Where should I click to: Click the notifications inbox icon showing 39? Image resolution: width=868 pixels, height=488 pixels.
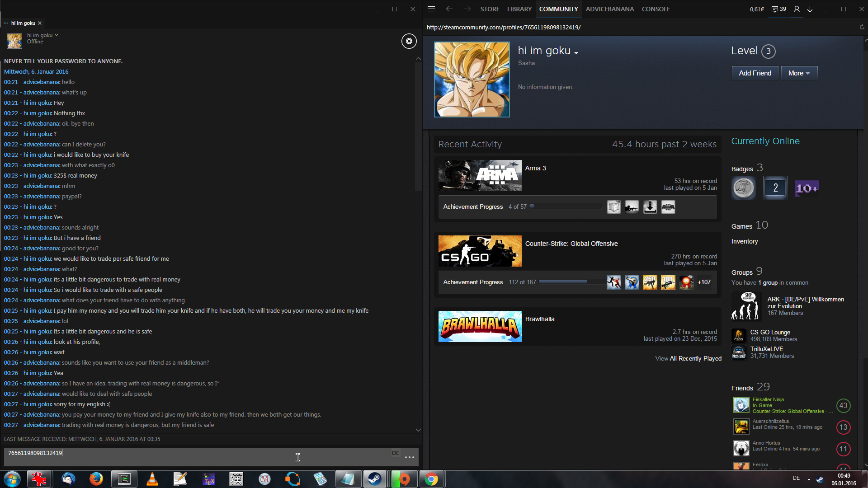pyautogui.click(x=778, y=9)
